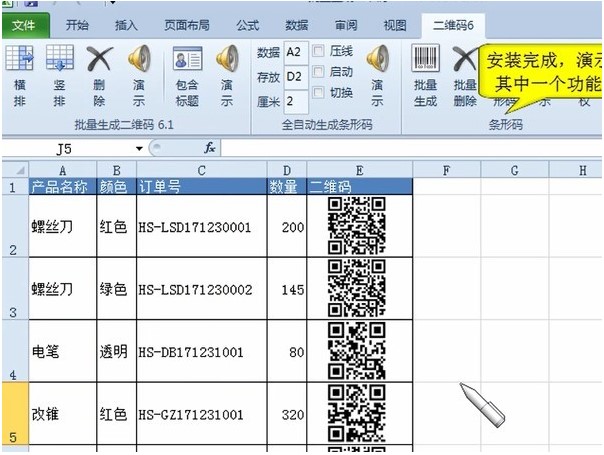Click the quantity cell 200
The height and width of the screenshot is (455, 604).
(287, 226)
